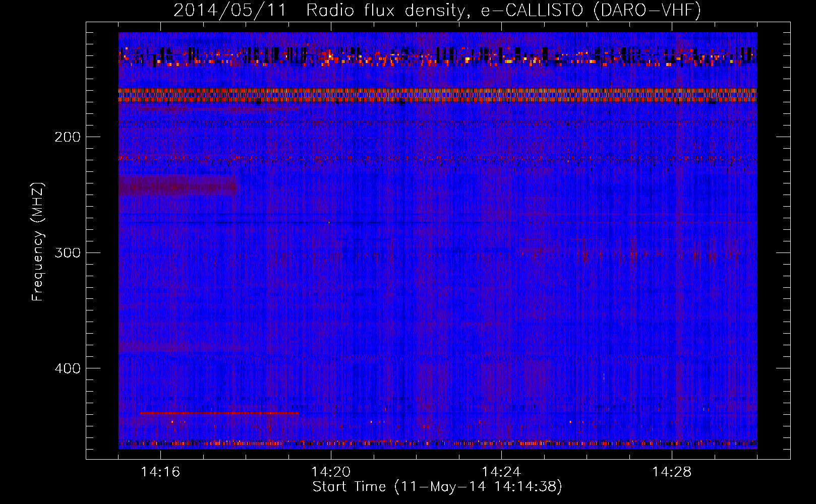Click the red-orange striped interference band above 200 MHz

click(438, 95)
